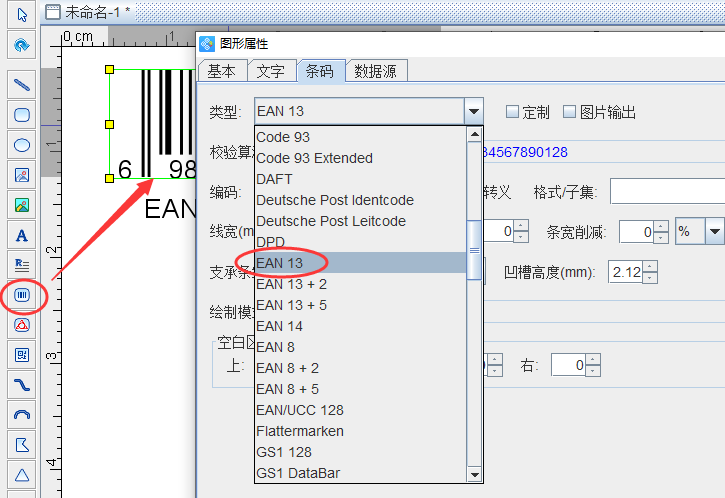
Task: Select the arc drawing tool
Action: 22,415
